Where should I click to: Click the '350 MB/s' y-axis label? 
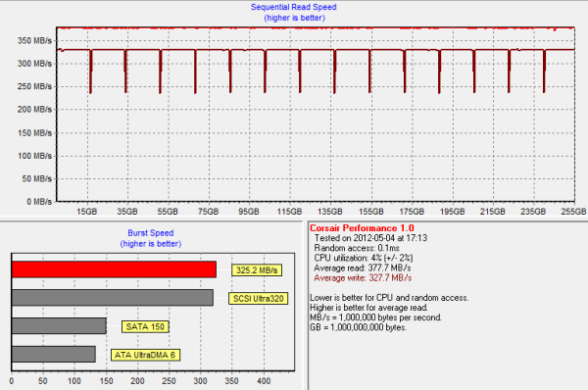(34, 40)
